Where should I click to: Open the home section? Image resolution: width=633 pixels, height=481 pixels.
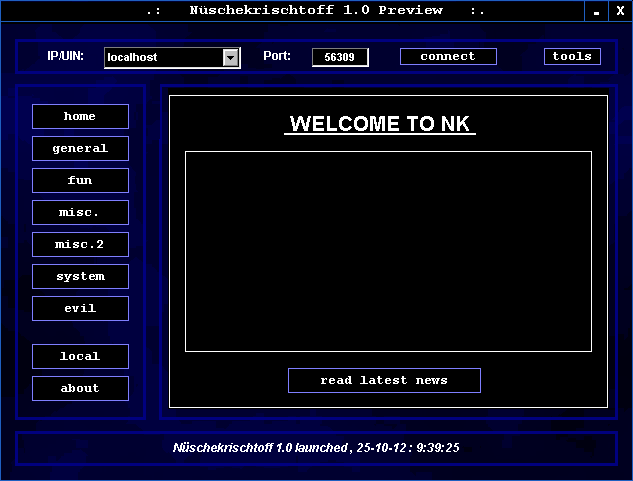(x=80, y=117)
